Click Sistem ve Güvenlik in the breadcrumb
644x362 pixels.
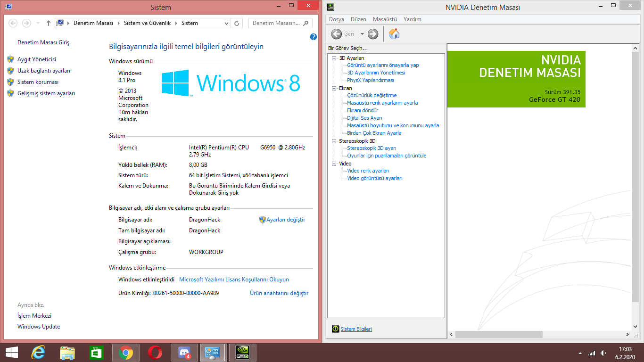click(148, 23)
